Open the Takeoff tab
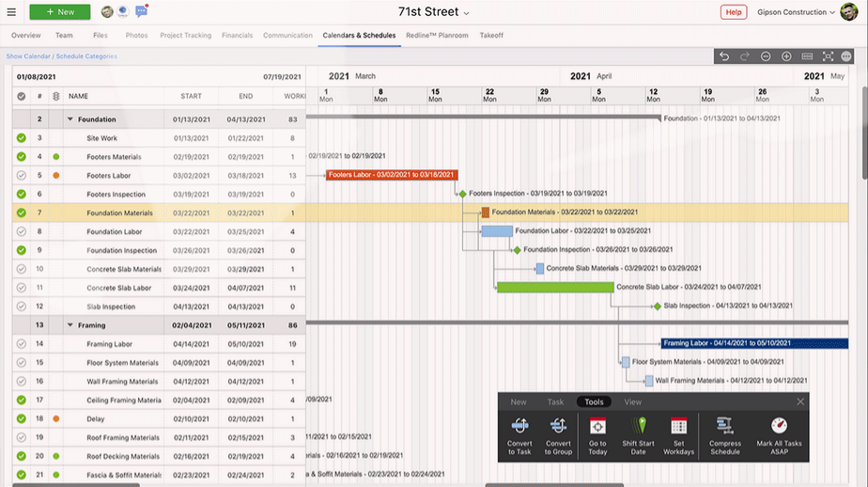Viewport: 868px width, 487px height. [x=491, y=35]
